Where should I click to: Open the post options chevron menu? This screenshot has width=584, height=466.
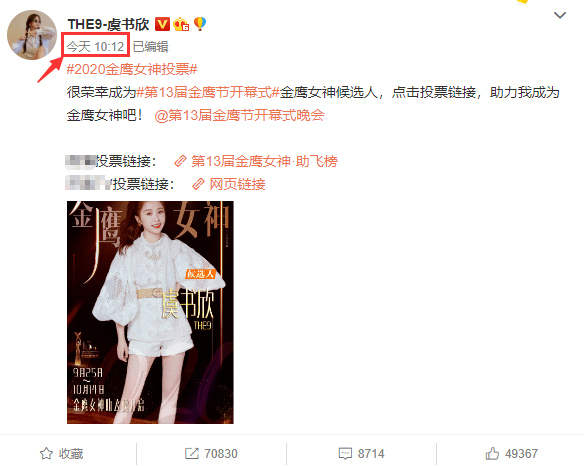tap(560, 15)
